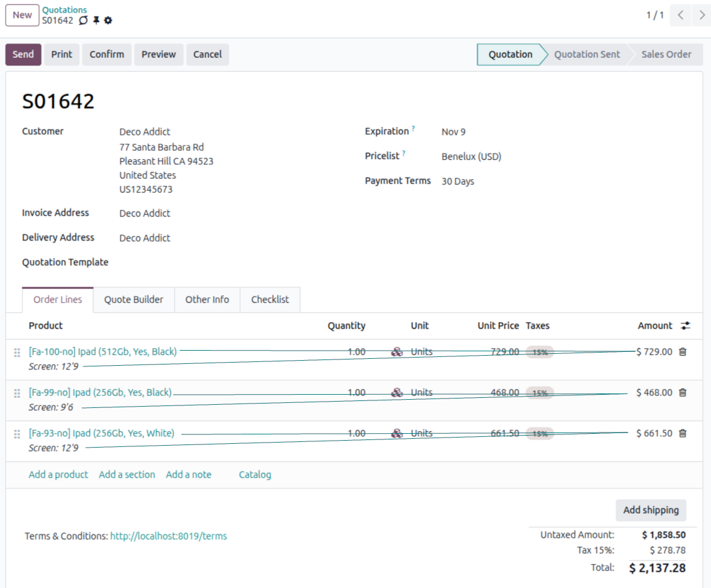Click trash icon on the $ 468.00 line
Screen dimensions: 711x588
pos(683,393)
